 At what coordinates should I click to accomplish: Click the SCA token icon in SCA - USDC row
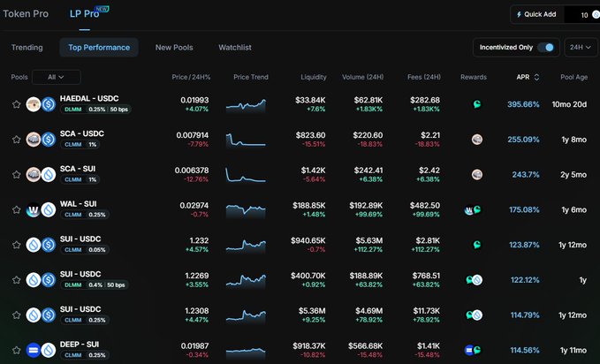(34, 140)
